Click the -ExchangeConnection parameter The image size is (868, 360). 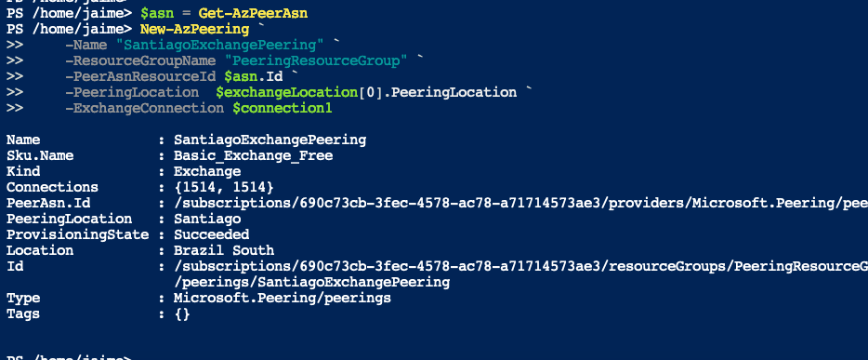coord(144,108)
